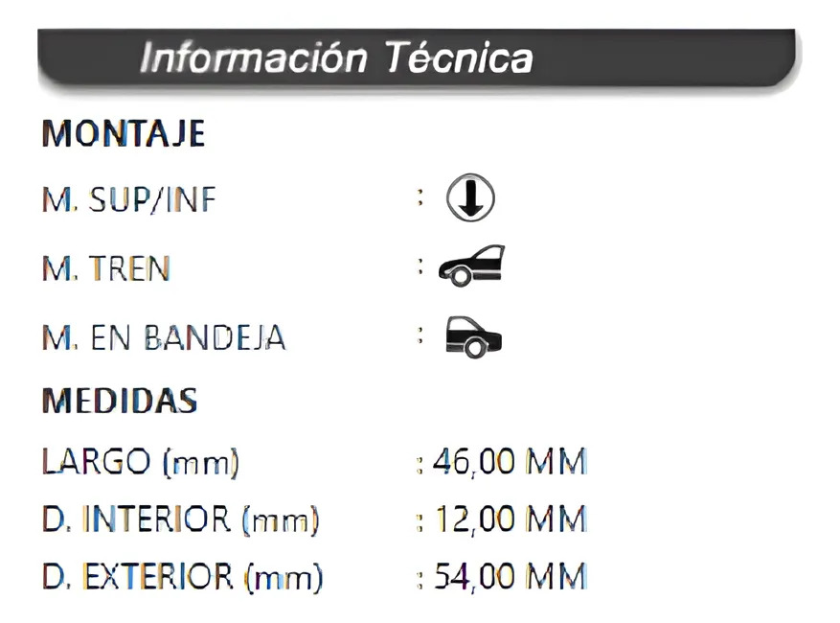The image size is (840, 623).
Task: Select the 54,00 MM exterior diameter value
Action: [x=510, y=578]
